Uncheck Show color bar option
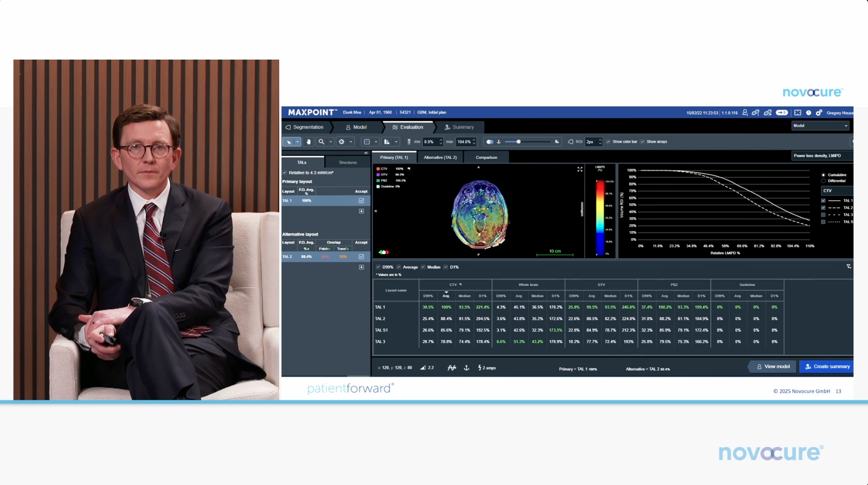 (x=608, y=142)
